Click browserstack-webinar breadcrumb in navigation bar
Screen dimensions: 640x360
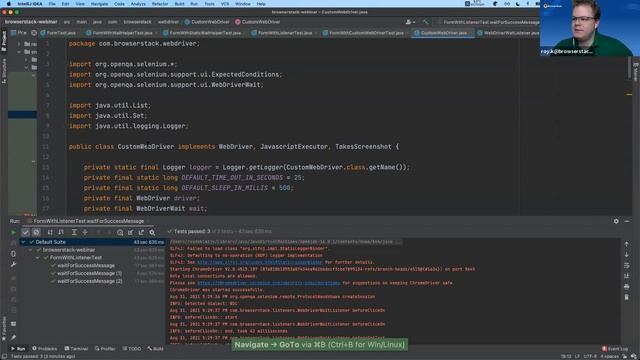[31, 22]
